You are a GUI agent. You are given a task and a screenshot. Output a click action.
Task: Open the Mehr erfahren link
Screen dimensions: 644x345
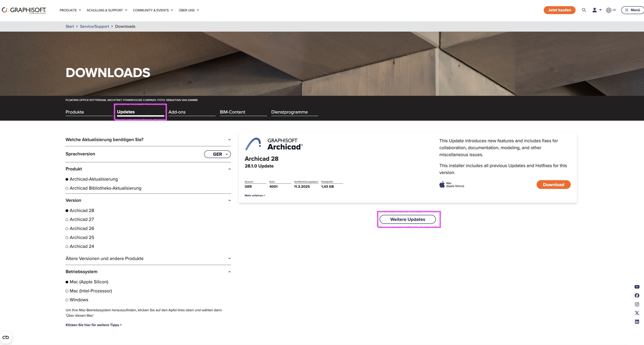[255, 196]
